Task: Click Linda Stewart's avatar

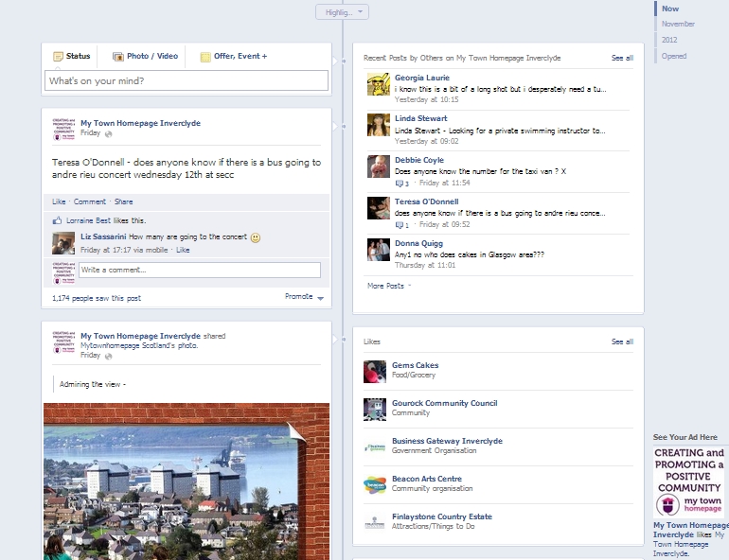Action: pyautogui.click(x=379, y=125)
